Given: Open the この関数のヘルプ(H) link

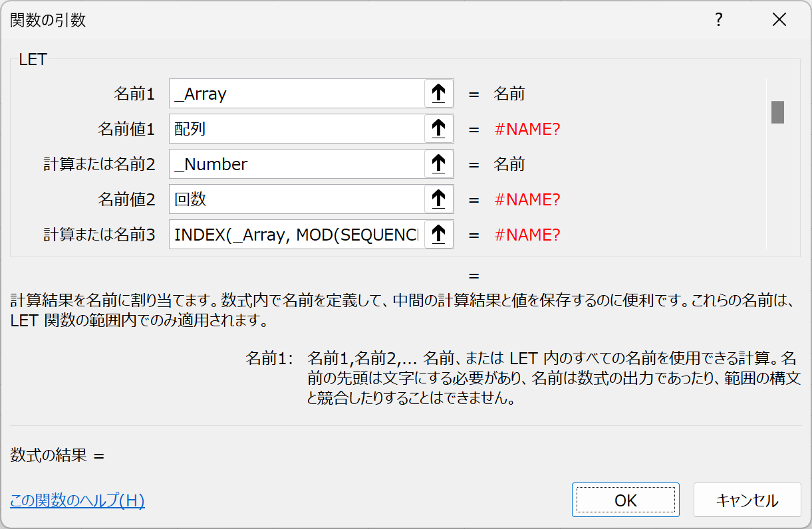Looking at the screenshot, I should (x=77, y=500).
